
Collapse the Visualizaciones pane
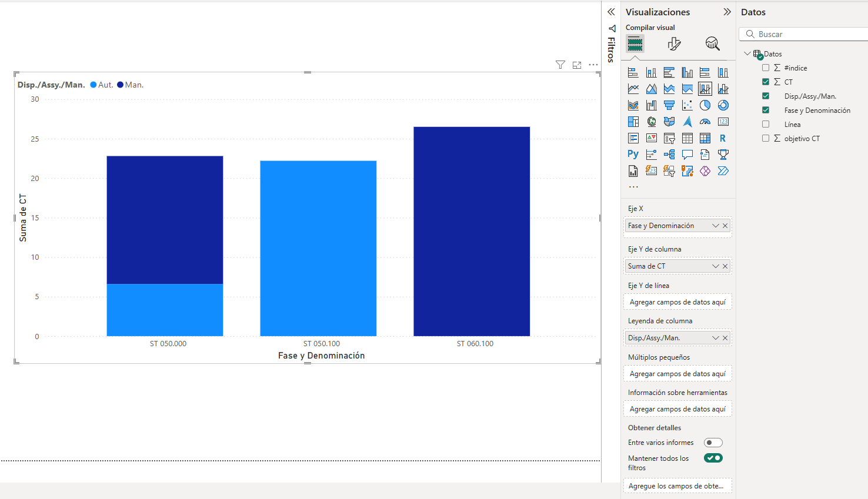pos(727,12)
